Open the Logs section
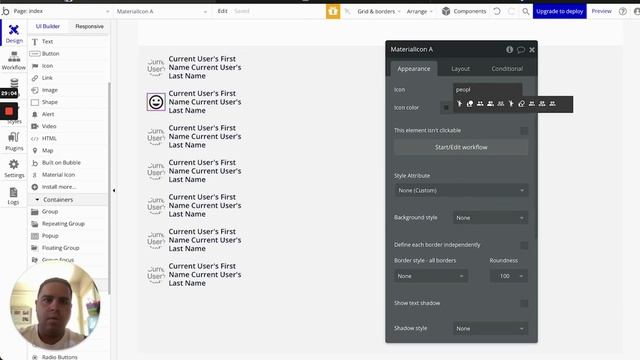The width and height of the screenshot is (640, 360). [13, 196]
